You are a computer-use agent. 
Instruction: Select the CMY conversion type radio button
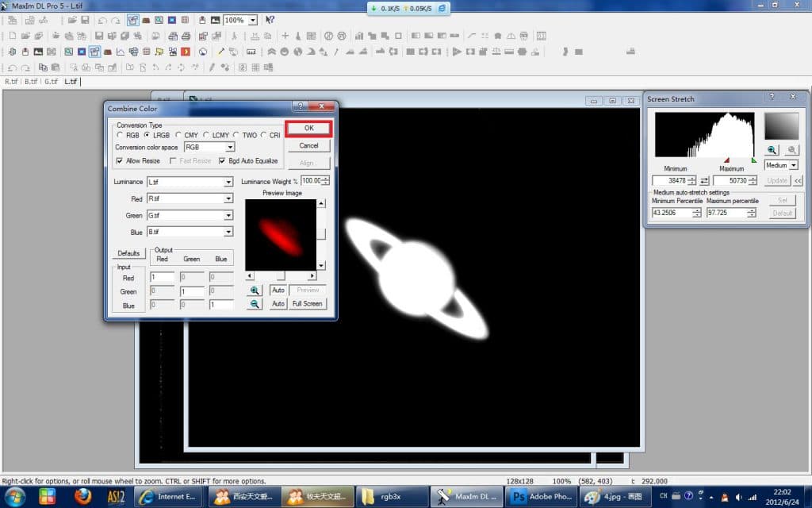point(179,135)
